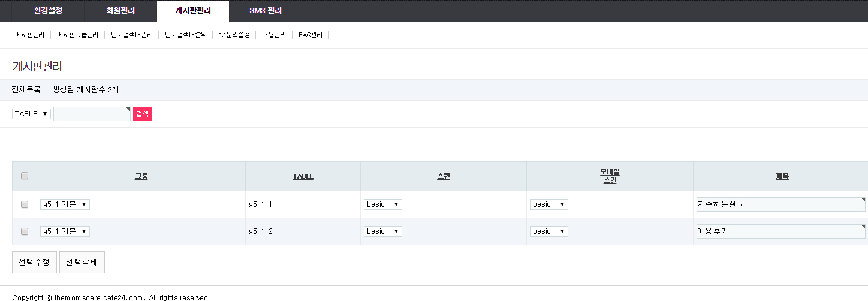The height and width of the screenshot is (301, 868).
Task: Open 스킨 dropdown for g5_1_1 row
Action: tap(383, 204)
